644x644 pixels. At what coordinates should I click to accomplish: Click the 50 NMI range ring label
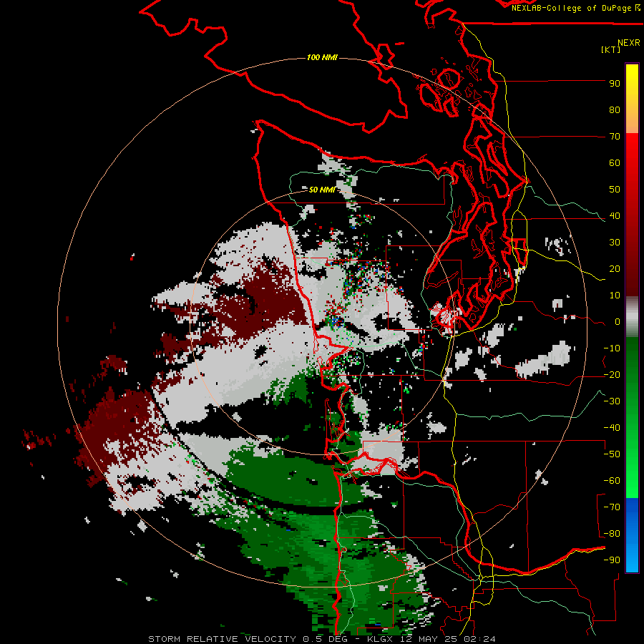(x=322, y=190)
